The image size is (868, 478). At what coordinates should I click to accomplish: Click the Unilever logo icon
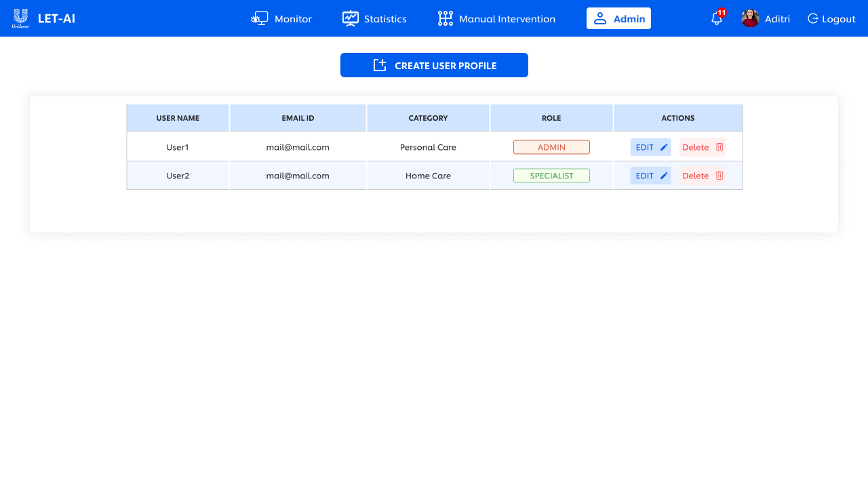[20, 18]
